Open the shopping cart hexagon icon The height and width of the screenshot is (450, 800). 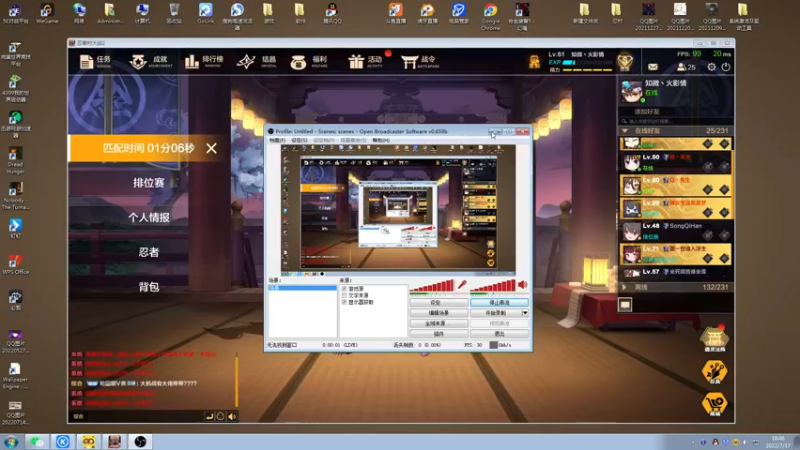click(714, 404)
